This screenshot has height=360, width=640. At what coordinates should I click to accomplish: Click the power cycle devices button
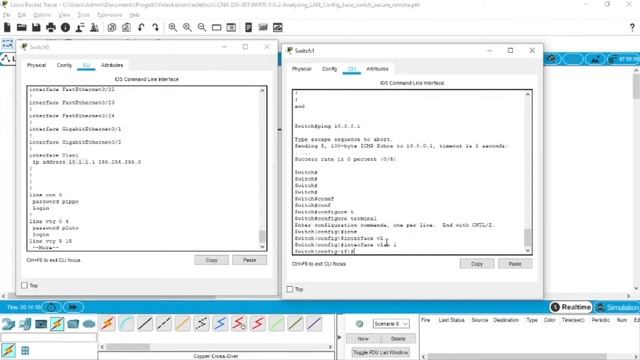51,307
